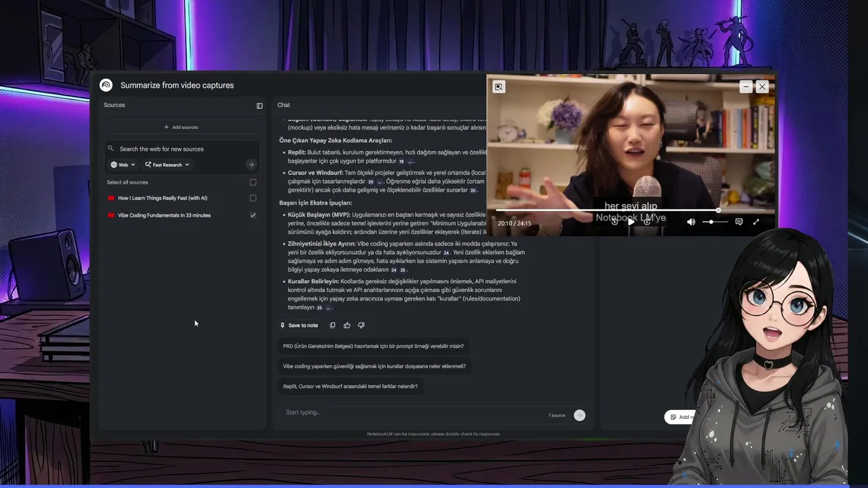
Task: Give the response a thumbs down
Action: [361, 325]
